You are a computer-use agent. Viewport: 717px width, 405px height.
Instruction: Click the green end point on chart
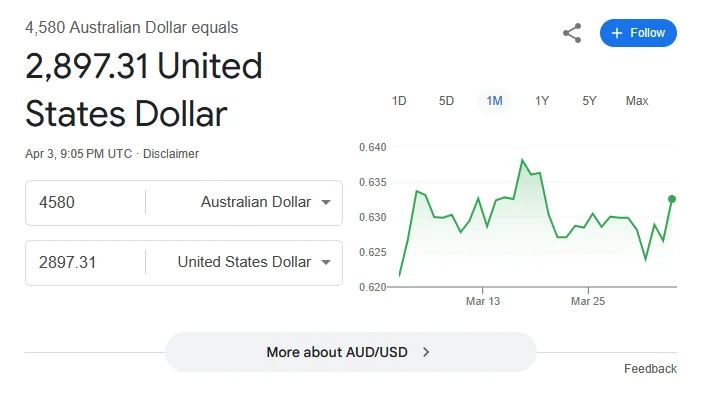pos(672,199)
